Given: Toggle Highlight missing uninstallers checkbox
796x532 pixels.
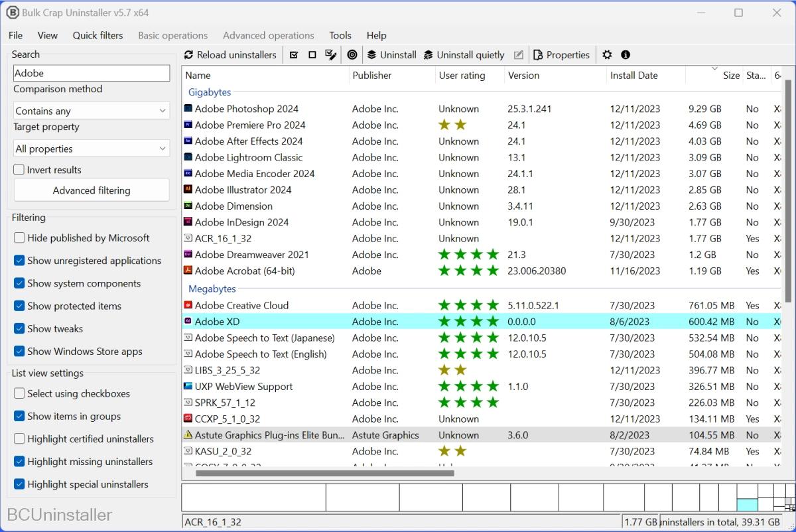Looking at the screenshot, I should [19, 462].
